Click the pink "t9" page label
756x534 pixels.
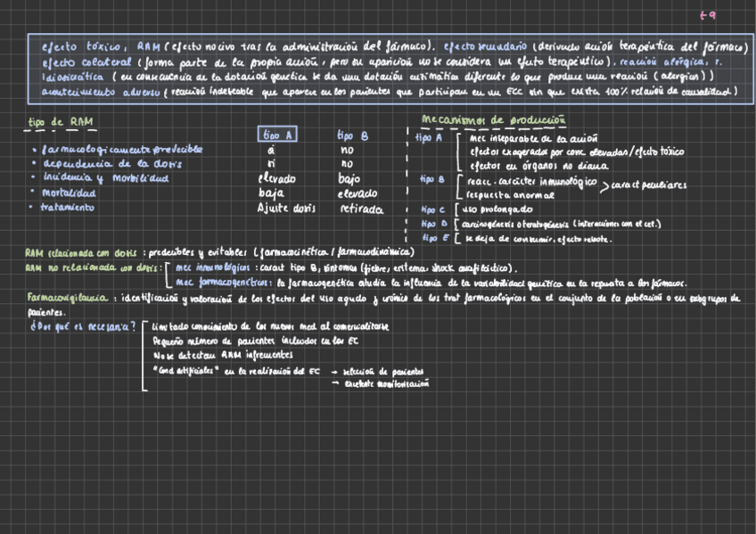[x=708, y=15]
